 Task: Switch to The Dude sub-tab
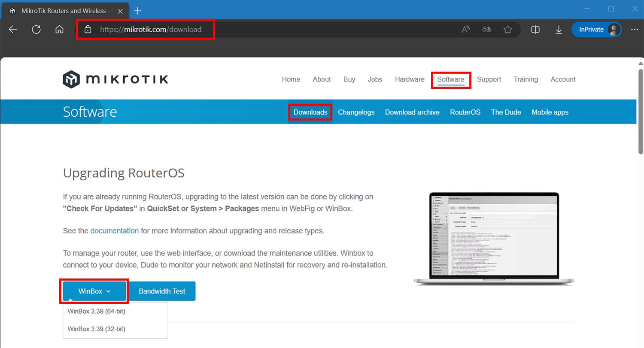(506, 112)
